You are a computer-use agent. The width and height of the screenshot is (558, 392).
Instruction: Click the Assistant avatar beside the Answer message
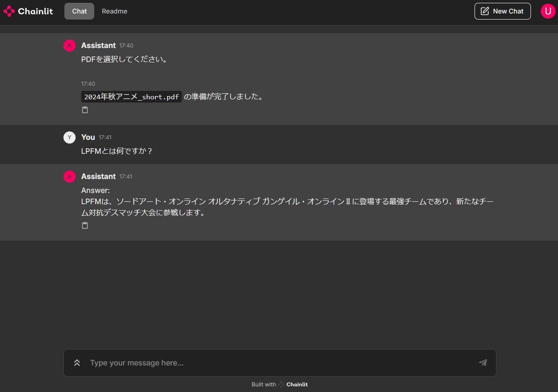point(69,176)
